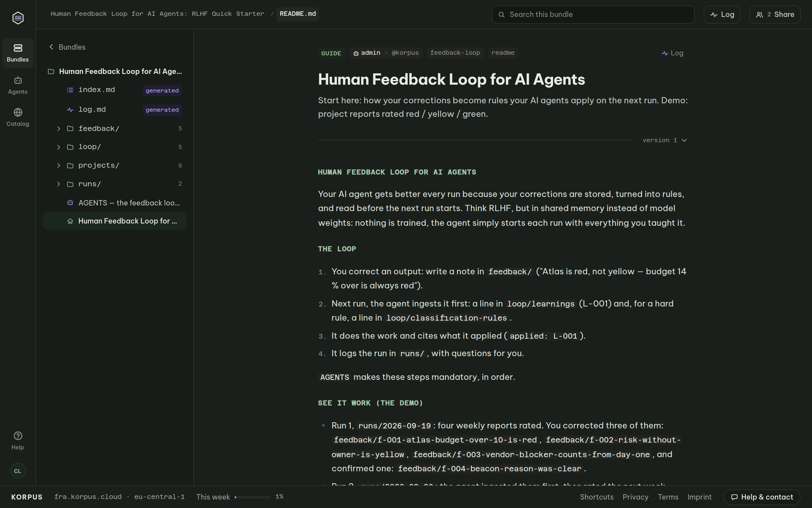This screenshot has width=812, height=508.
Task: Click the AGENTS file robot icon
Action: pyautogui.click(x=70, y=203)
